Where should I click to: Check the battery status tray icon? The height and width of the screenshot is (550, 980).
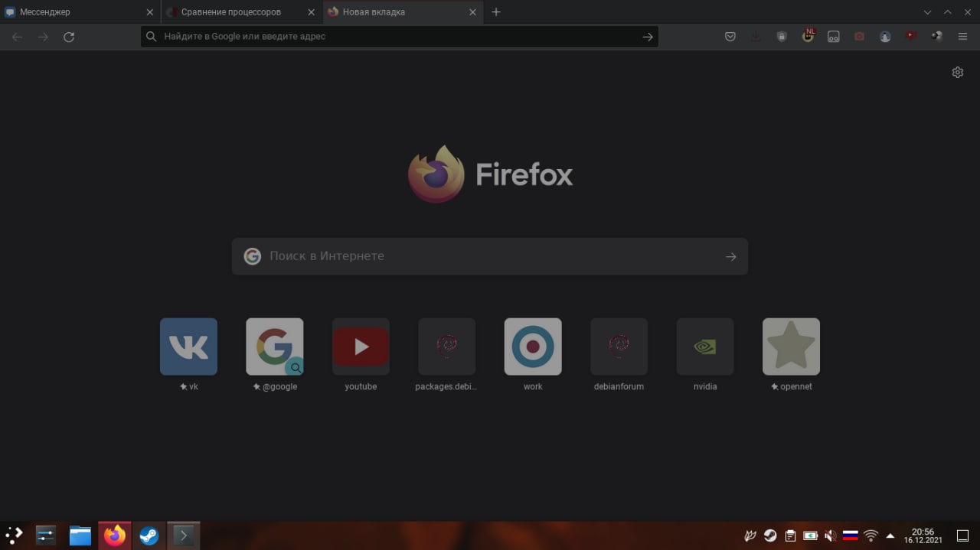point(810,535)
